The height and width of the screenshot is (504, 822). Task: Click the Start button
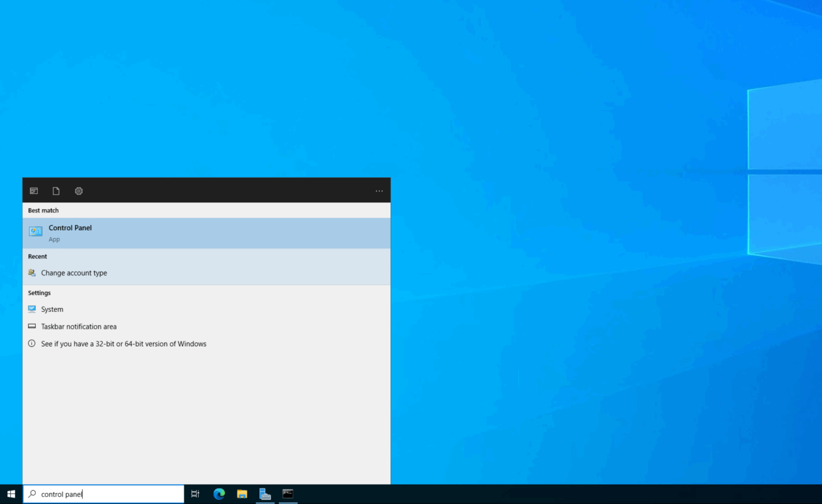11,494
